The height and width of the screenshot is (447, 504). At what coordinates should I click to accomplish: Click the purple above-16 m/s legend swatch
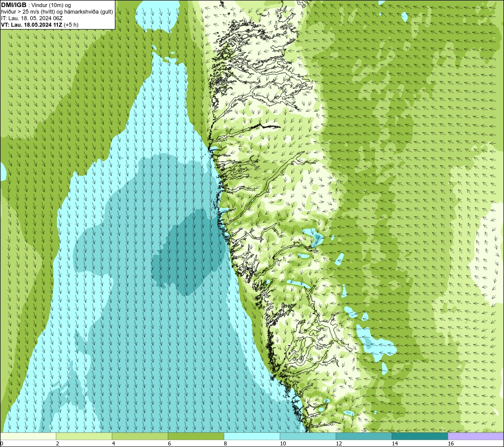coord(476,436)
